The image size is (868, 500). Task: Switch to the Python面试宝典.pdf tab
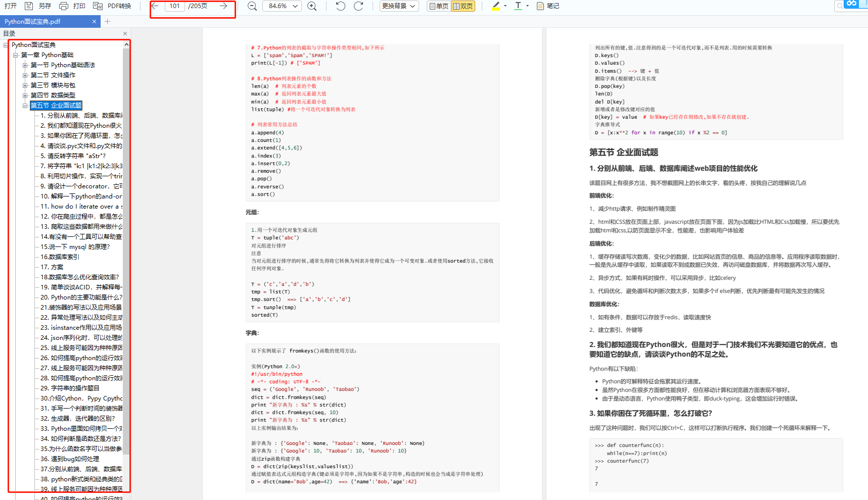(45, 21)
